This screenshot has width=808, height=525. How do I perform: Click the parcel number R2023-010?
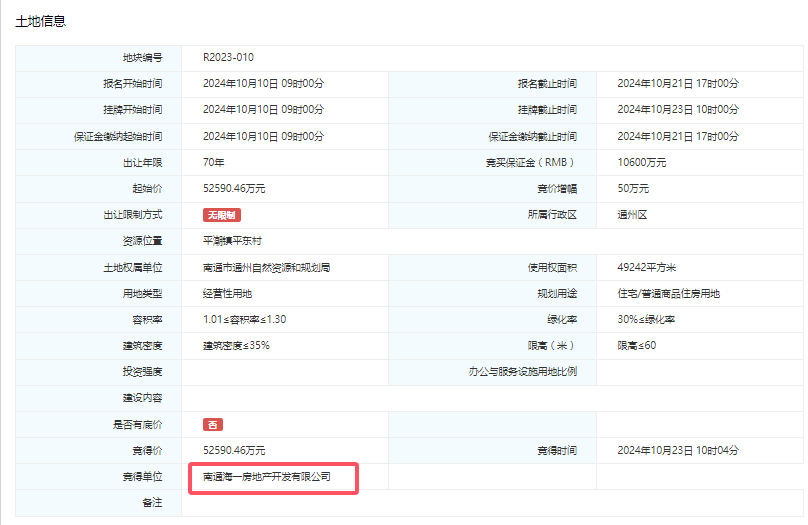228,57
